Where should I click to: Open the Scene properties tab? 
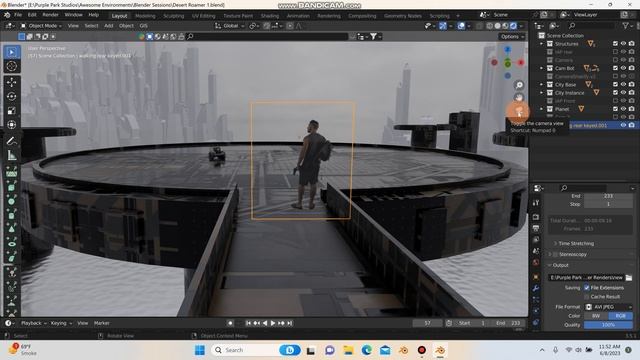pos(536,251)
